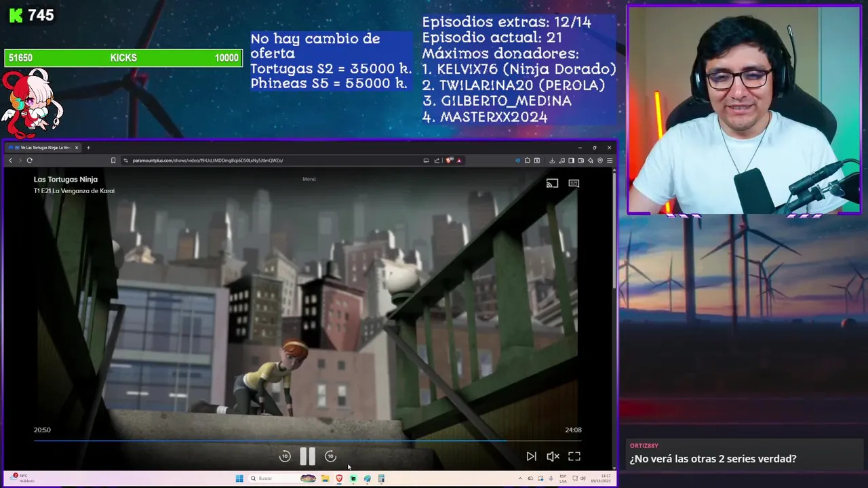Bookmark this page with the bookmark icon

tap(113, 161)
